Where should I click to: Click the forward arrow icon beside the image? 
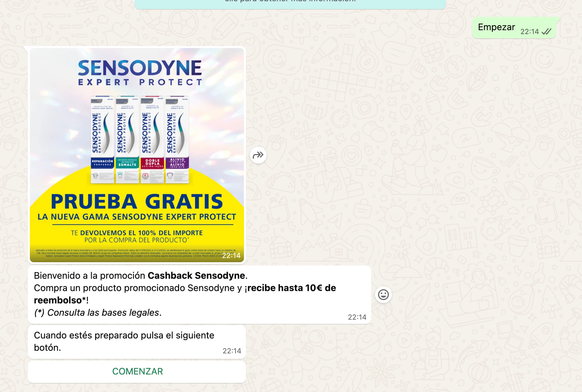[258, 155]
